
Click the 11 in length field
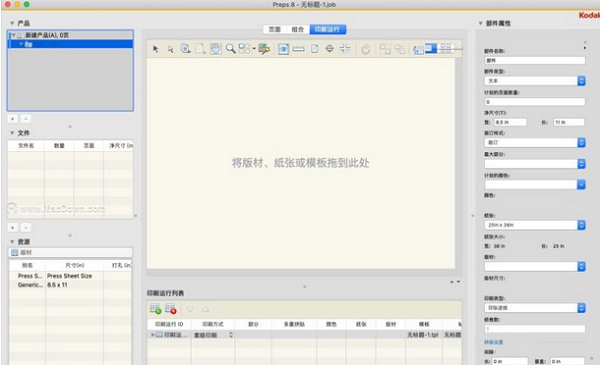coord(569,122)
